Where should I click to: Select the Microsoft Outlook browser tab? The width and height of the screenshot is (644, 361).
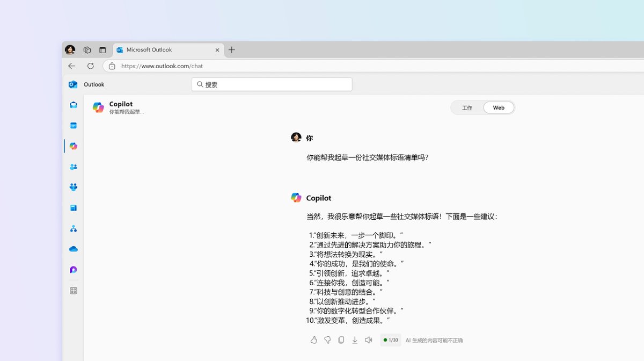[169, 50]
